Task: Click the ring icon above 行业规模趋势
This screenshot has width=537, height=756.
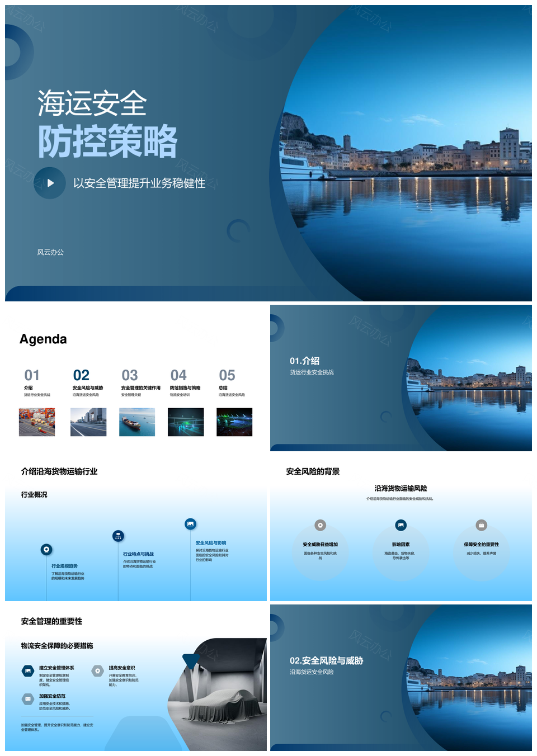Action: click(x=46, y=550)
